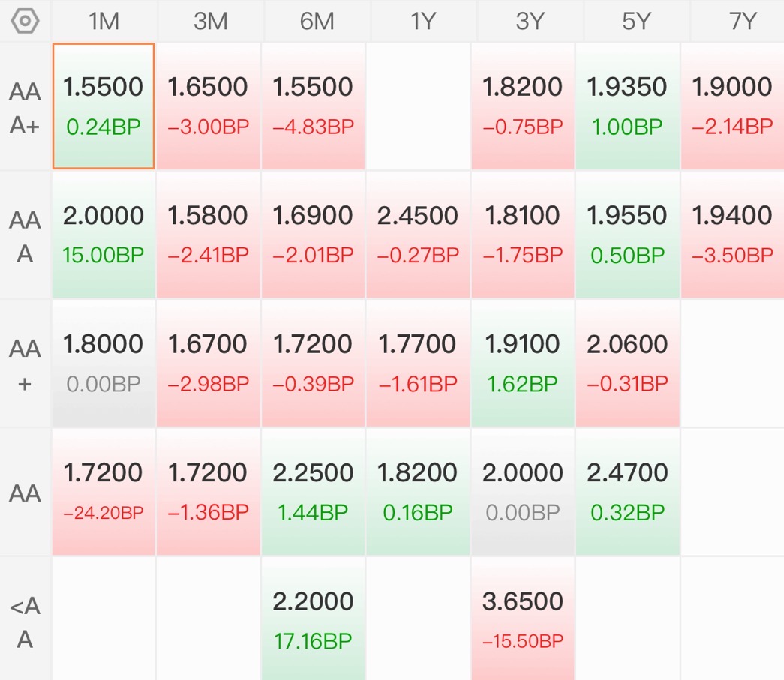Open AA+ 1M cell with 0.00BP
Screen dimensions: 784x680
(104, 363)
